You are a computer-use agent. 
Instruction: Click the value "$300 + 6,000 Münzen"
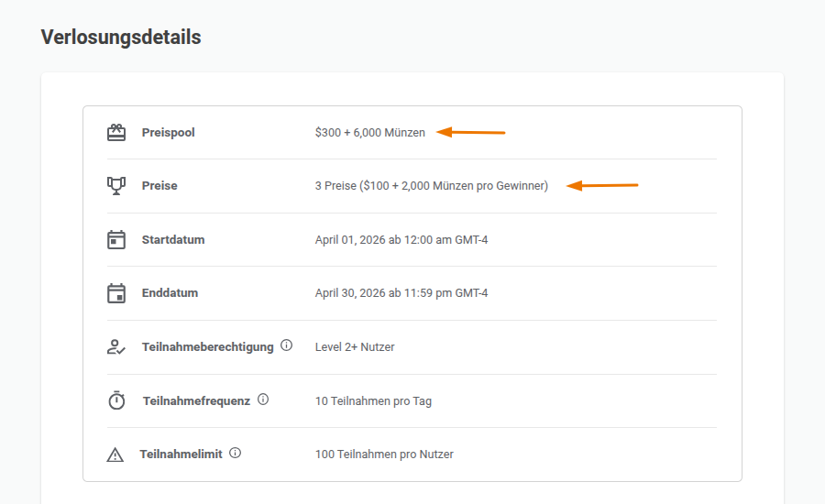(370, 133)
